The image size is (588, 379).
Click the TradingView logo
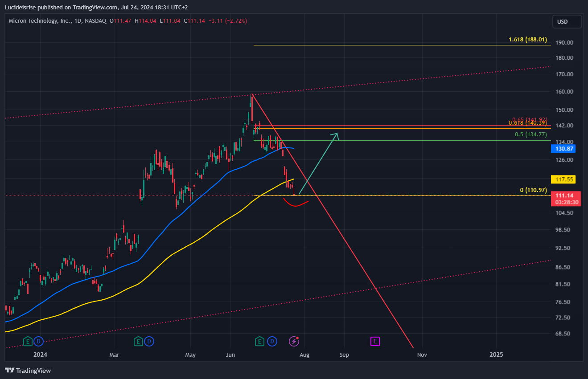click(x=28, y=371)
